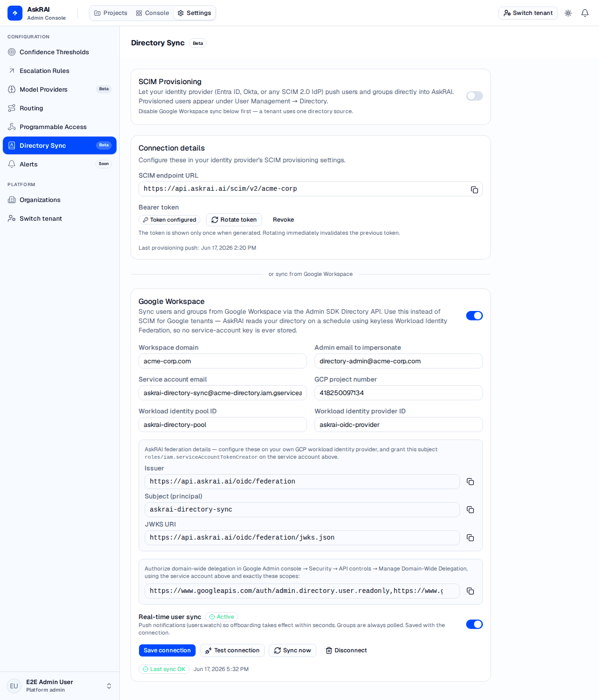Click the Sync now button
The image size is (599, 700).
tap(292, 650)
